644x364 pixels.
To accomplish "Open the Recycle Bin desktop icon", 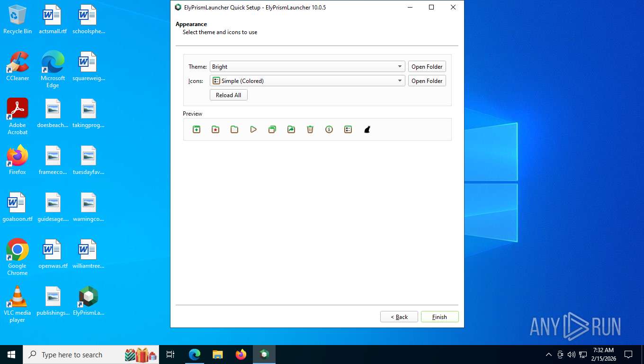I will [x=18, y=20].
